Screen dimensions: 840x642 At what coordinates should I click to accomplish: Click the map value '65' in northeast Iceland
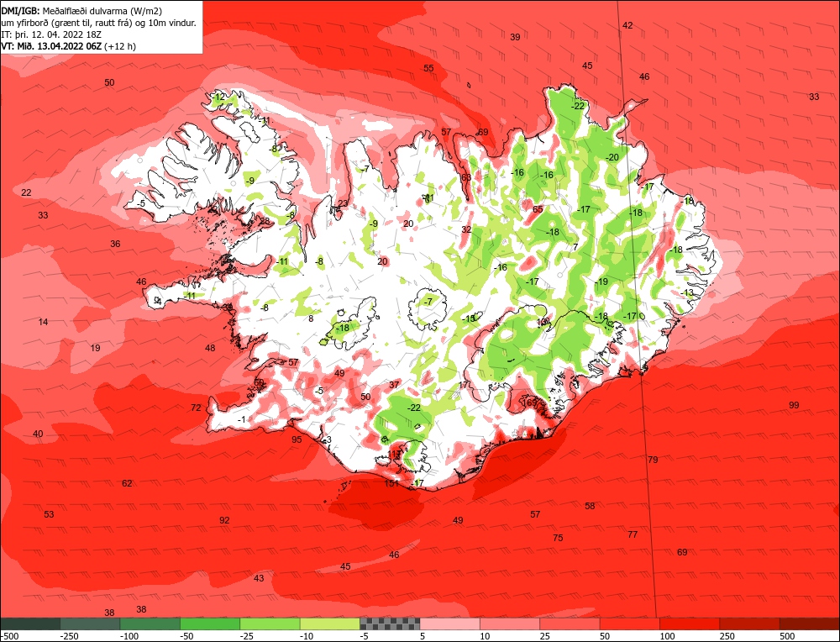pos(538,209)
